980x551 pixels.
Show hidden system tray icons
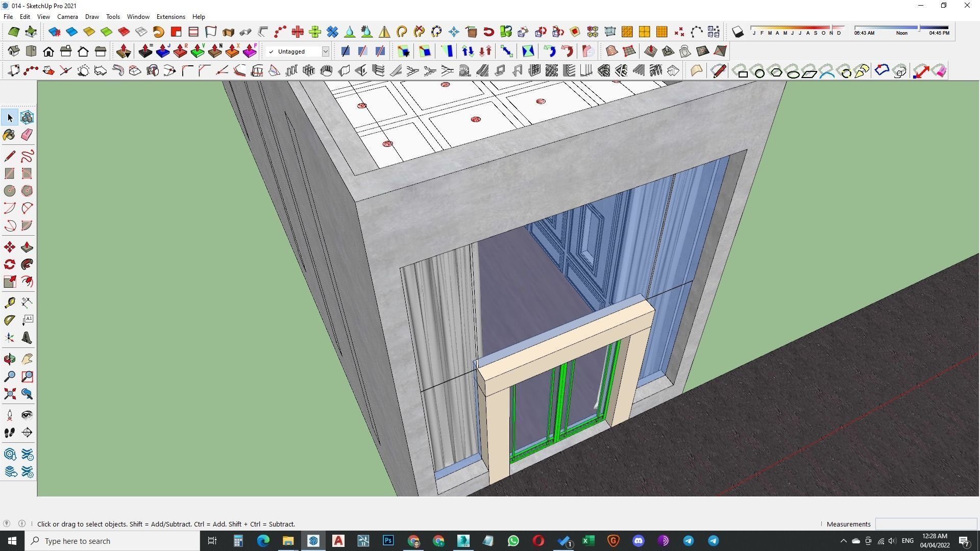[x=843, y=541]
